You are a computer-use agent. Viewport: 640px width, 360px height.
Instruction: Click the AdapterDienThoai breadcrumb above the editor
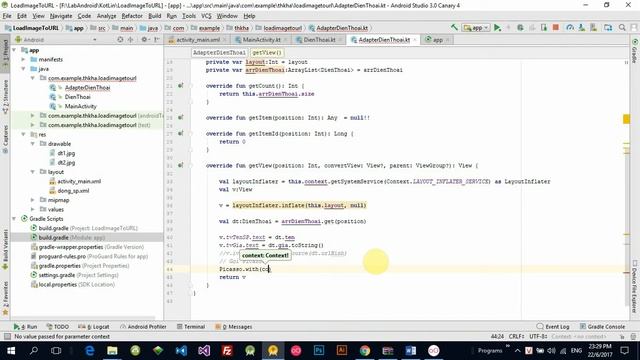[x=219, y=53]
